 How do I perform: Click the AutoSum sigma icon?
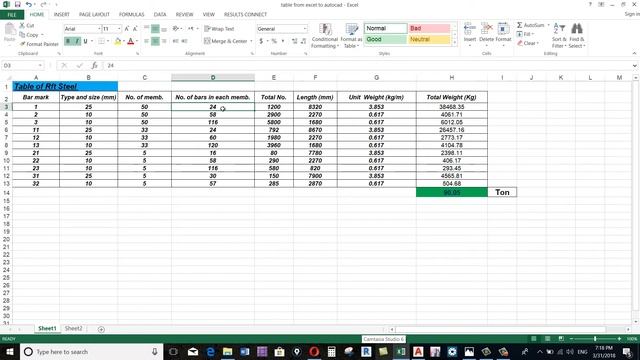[519, 25]
